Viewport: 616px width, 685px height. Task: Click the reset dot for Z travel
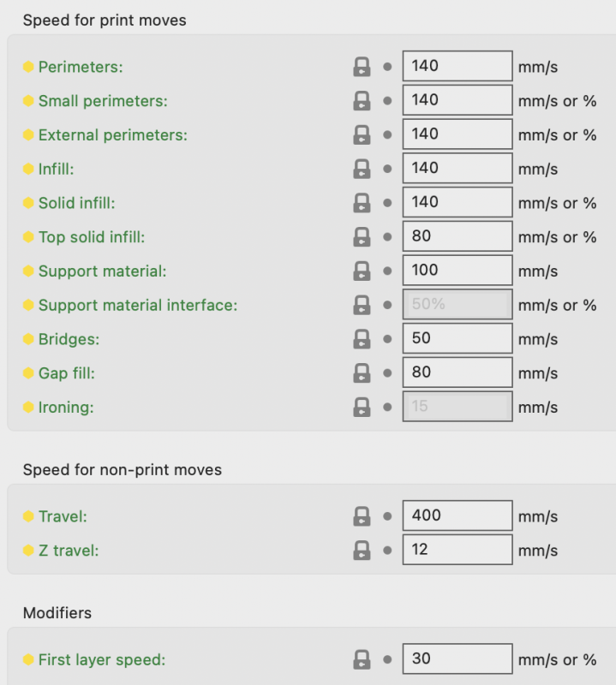(x=387, y=551)
